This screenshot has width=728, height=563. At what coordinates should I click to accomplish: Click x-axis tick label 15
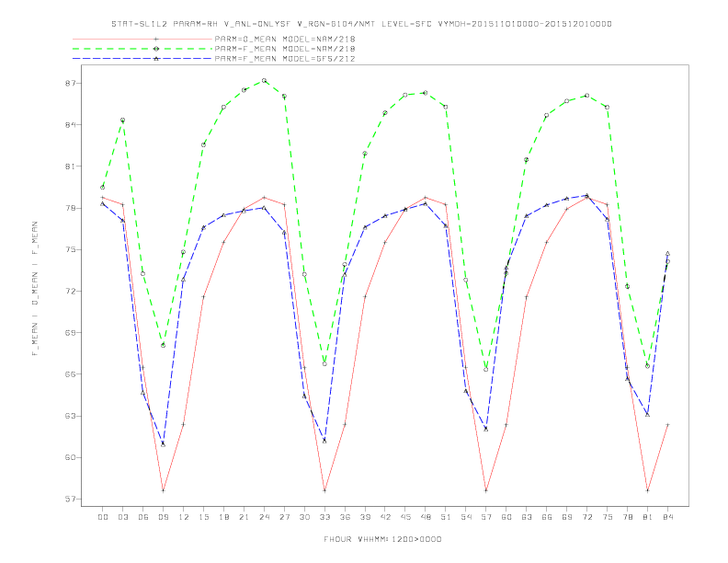pyautogui.click(x=203, y=517)
